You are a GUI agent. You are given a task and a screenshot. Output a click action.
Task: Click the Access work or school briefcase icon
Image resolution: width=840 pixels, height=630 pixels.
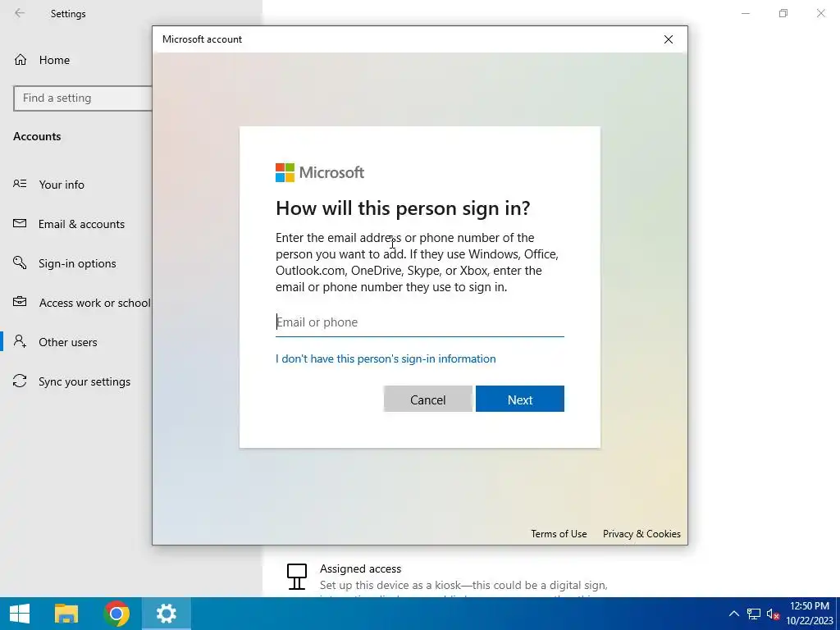[x=20, y=302]
